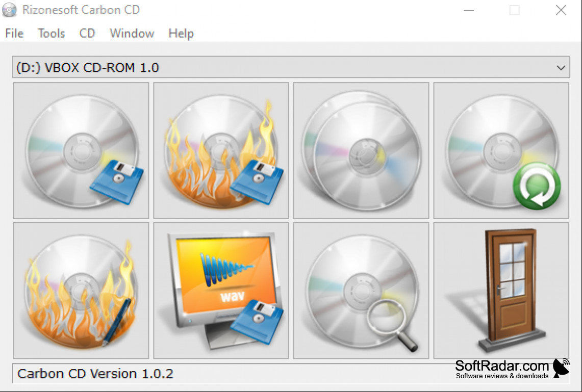Screen dimensions: 582x392
Task: Click the Carbon CD Version 1.0.2 status text
Action: tap(95, 374)
